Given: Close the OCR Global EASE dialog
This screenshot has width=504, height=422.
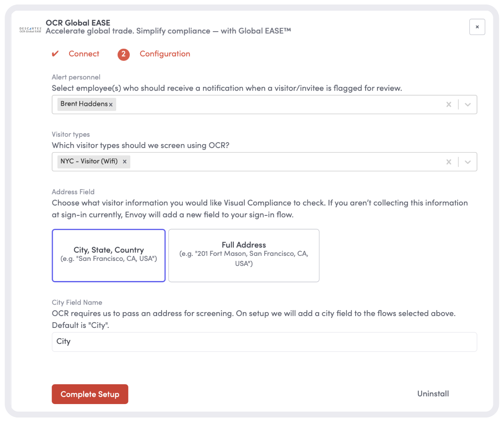Looking at the screenshot, I should (477, 27).
